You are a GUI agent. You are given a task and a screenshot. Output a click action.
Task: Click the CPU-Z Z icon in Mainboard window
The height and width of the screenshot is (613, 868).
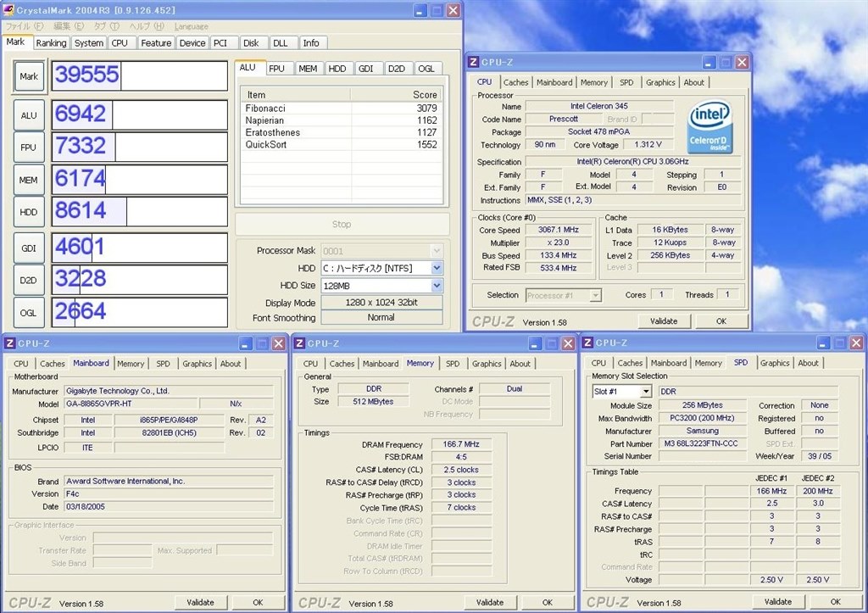coord(9,343)
